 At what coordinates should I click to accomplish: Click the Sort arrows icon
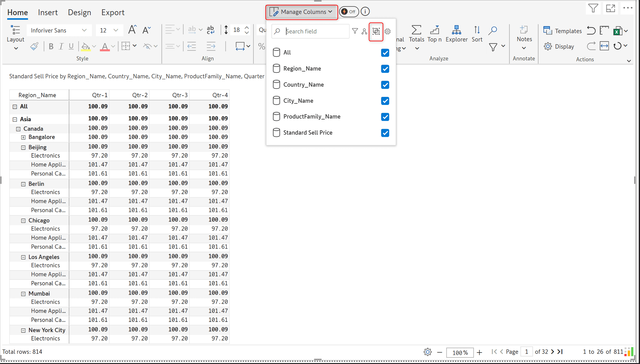click(477, 30)
